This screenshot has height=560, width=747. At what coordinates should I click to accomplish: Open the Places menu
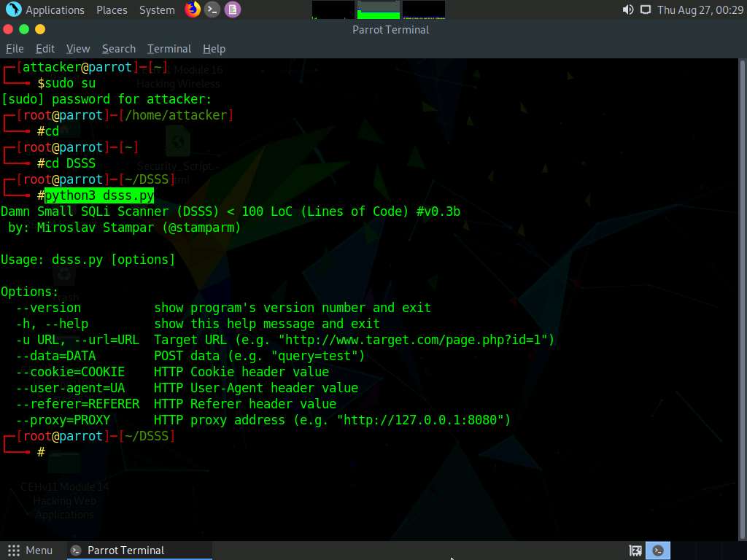click(111, 9)
